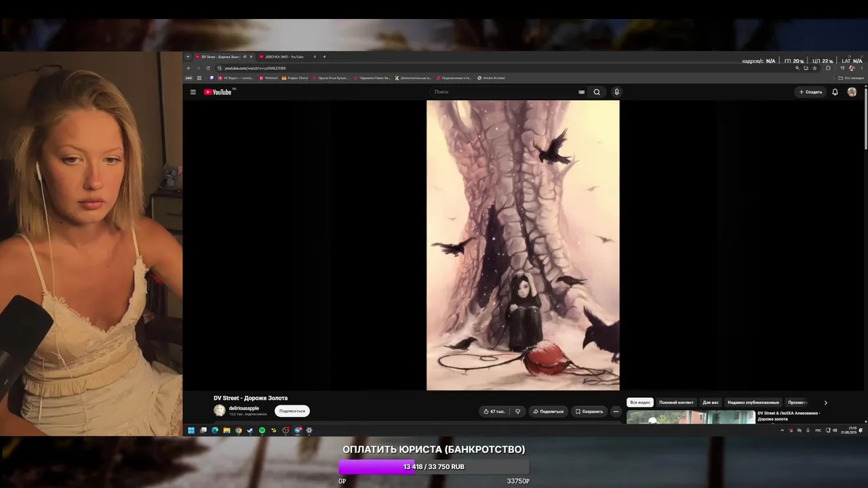This screenshot has width=868, height=488.
Task: Select the Все видео filter chip
Action: click(640, 403)
